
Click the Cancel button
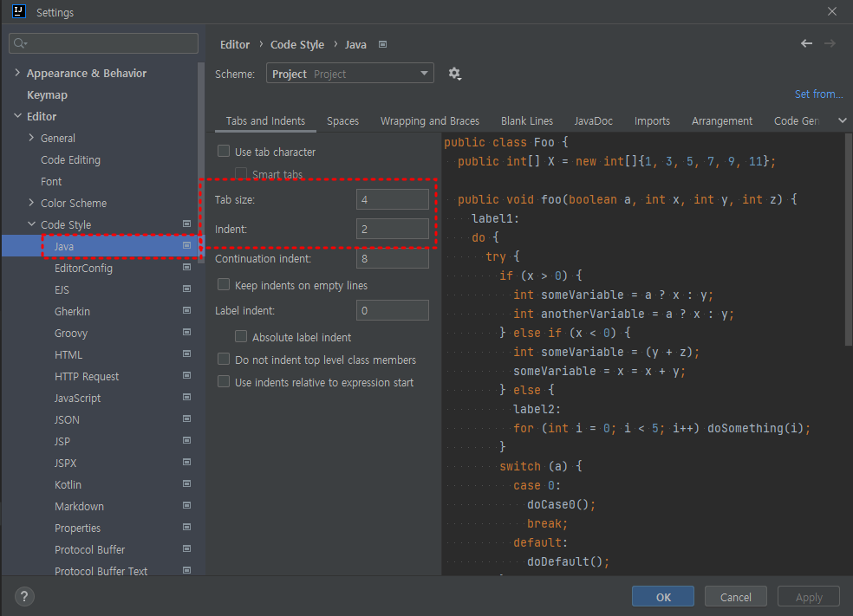[x=735, y=596]
